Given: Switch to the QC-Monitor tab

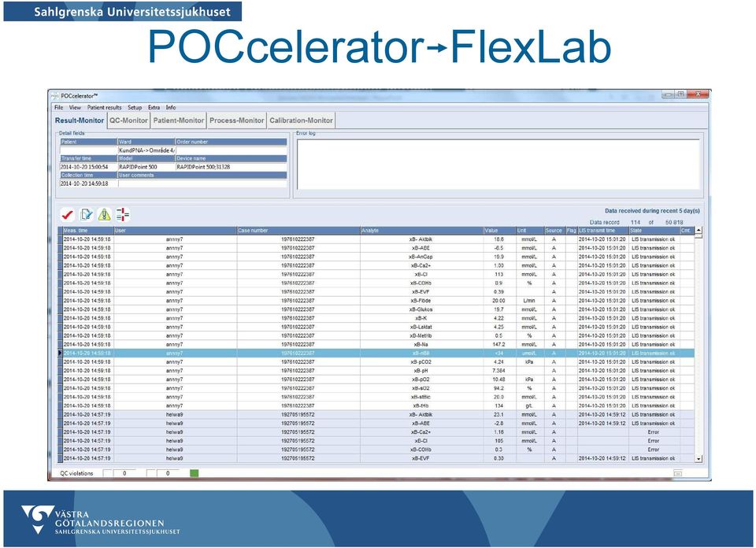Looking at the screenshot, I should click(128, 120).
